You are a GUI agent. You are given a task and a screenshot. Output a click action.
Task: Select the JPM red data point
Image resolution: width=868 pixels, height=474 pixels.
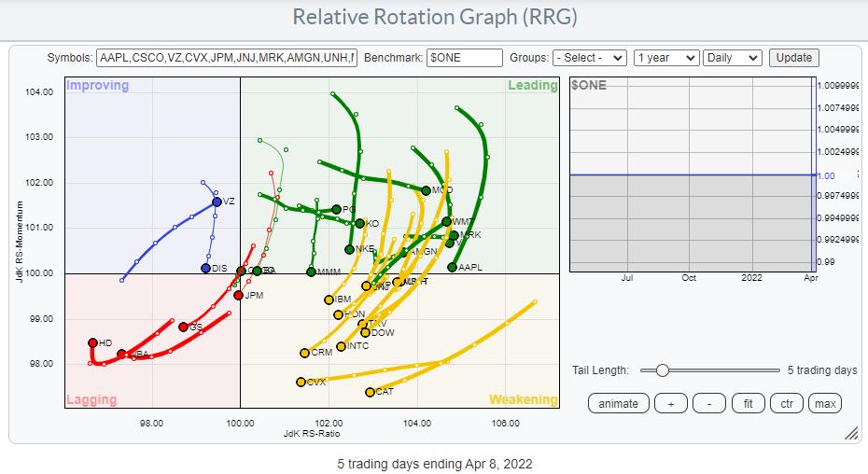[238, 296]
